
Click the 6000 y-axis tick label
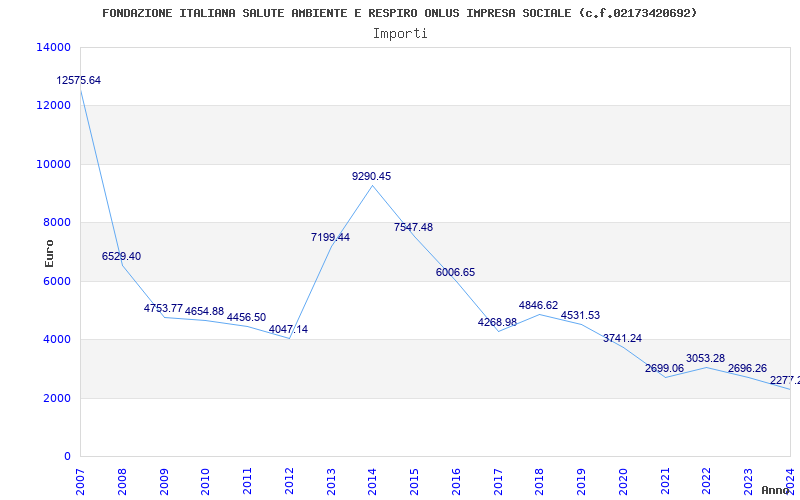point(56,281)
